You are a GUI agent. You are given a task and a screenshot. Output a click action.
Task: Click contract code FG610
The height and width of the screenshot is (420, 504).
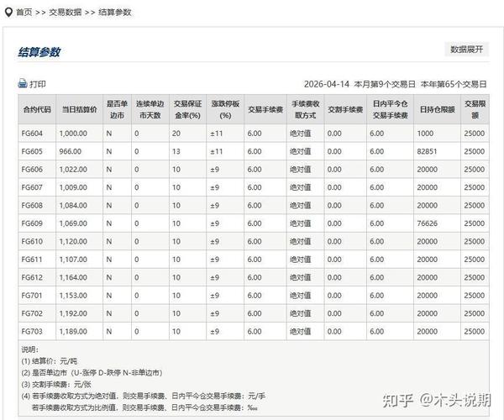point(32,241)
